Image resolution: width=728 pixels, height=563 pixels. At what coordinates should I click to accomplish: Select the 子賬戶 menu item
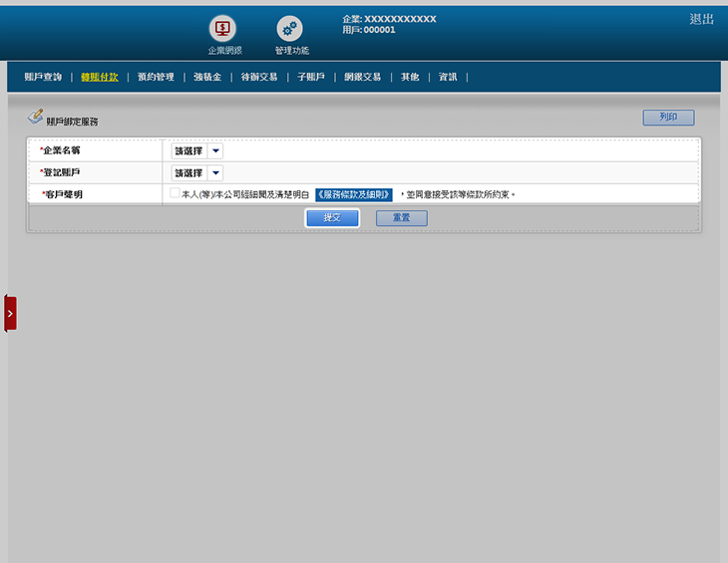point(311,77)
